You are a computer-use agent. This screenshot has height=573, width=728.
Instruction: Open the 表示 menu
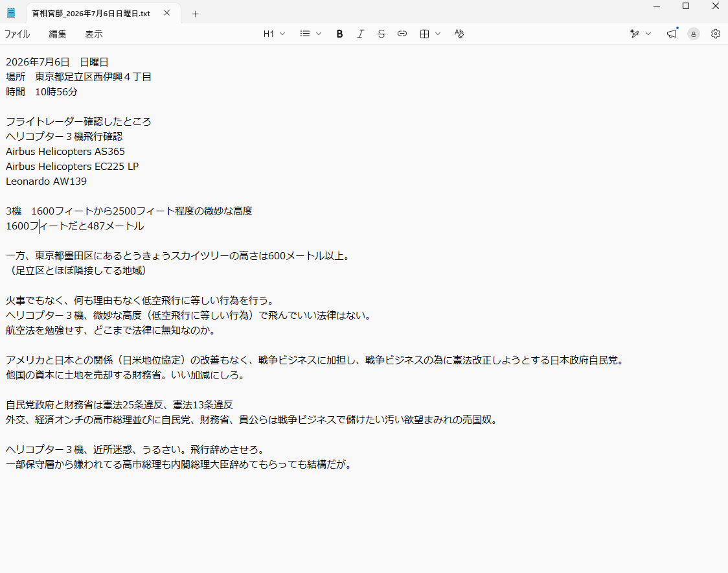point(94,34)
